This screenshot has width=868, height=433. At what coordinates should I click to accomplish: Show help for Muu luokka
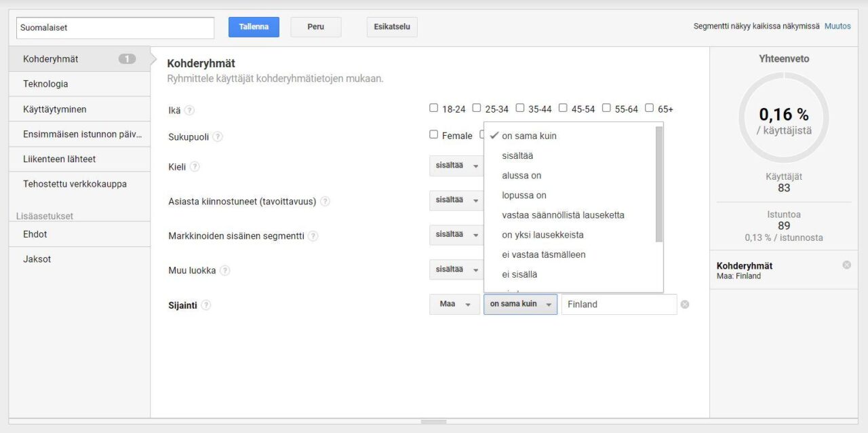(x=224, y=271)
